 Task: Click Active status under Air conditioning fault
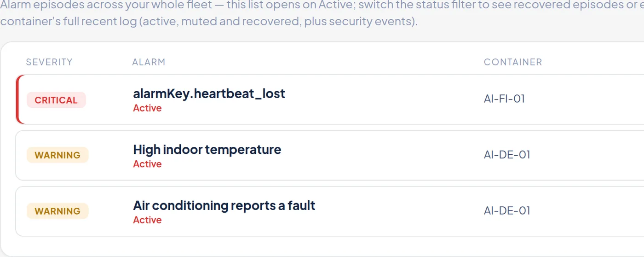coord(147,220)
